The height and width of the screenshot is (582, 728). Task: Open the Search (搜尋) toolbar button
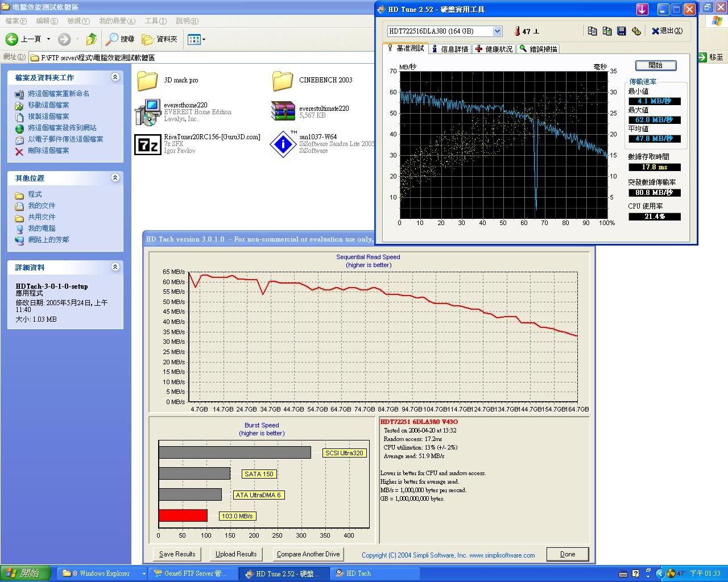120,39
